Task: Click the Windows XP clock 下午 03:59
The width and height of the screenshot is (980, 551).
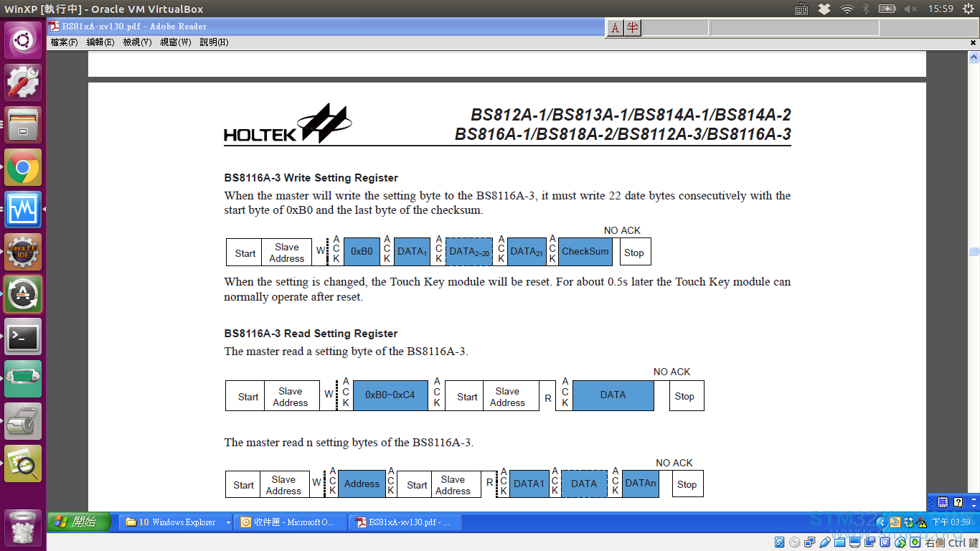Action: [951, 522]
